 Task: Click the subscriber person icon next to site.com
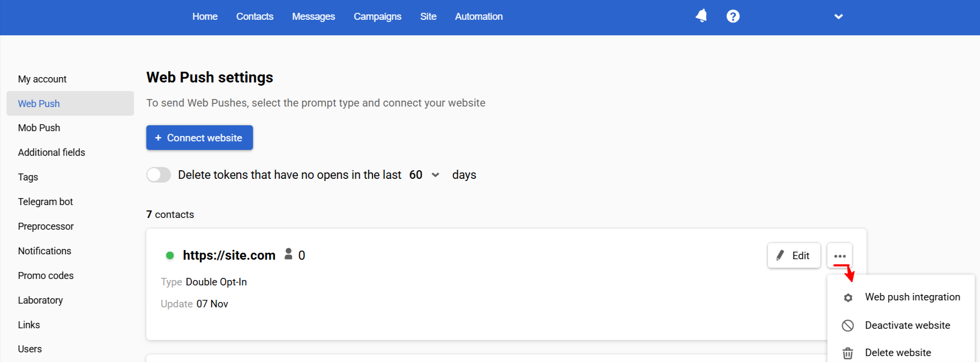pos(288,254)
